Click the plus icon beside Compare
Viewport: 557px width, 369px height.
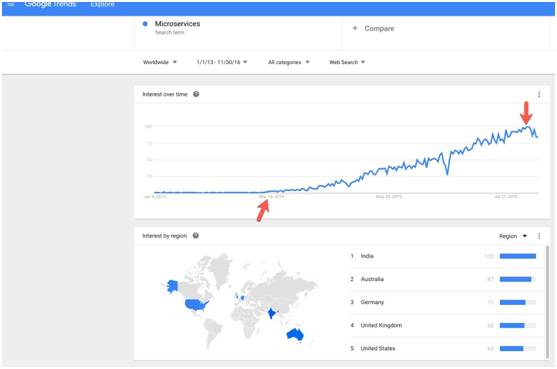tap(355, 28)
